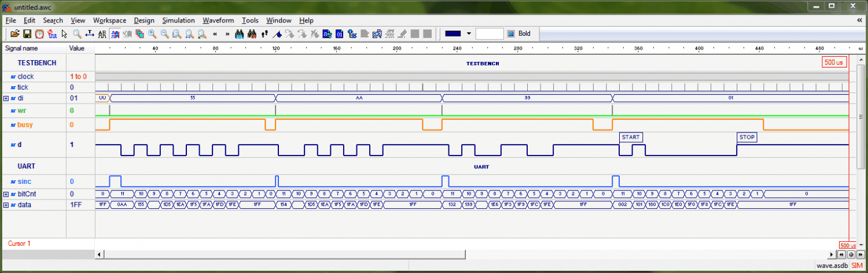Click the Open file folder icon
Viewport: 868px width, 273px height.
coord(16,34)
